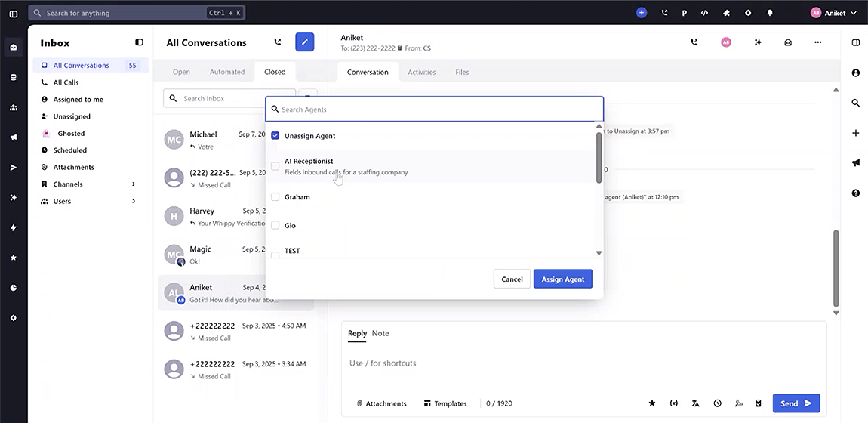868x423 pixels.
Task: Switch to the Note tab
Action: tap(380, 333)
